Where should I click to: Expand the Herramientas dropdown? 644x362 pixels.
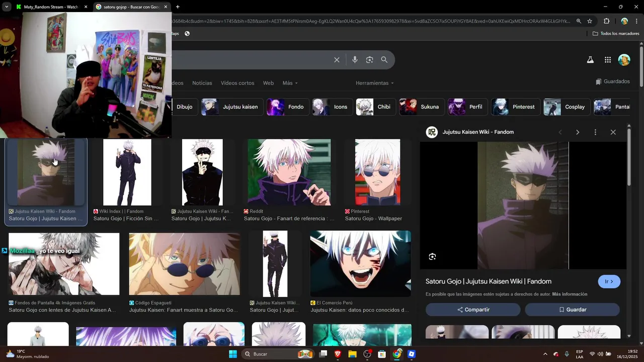pos(375,83)
